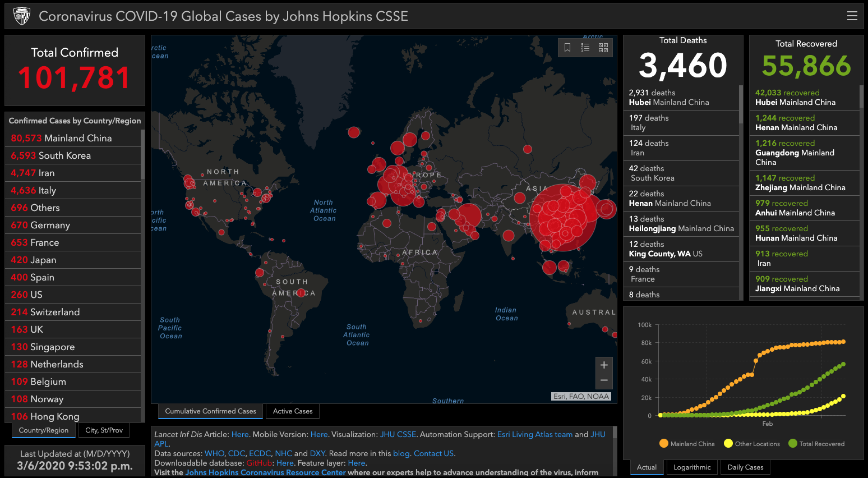This screenshot has height=478, width=868.
Task: Select Norway in country list
Action: [x=73, y=399]
